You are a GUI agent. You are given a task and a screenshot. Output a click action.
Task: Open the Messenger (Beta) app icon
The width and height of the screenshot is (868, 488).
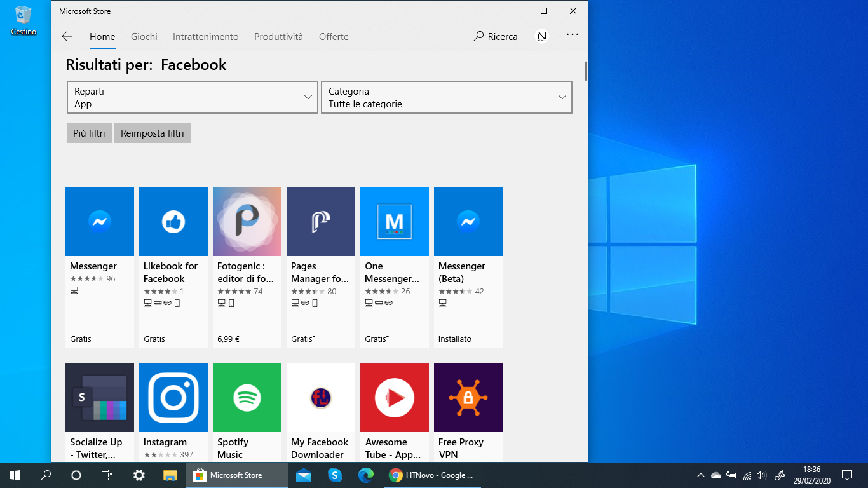[x=468, y=222]
